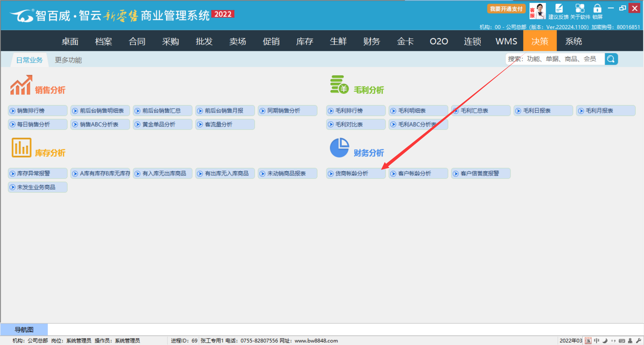Click the magnifier search button
644x345 pixels.
coord(611,59)
